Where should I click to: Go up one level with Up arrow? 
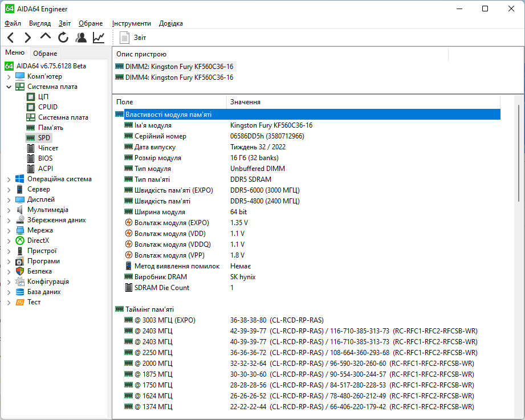click(x=46, y=37)
